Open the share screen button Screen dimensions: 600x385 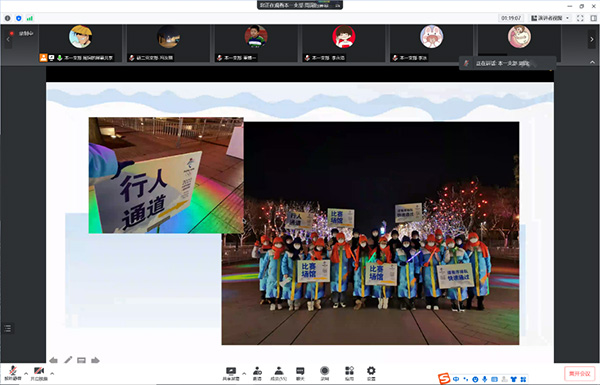click(x=231, y=373)
